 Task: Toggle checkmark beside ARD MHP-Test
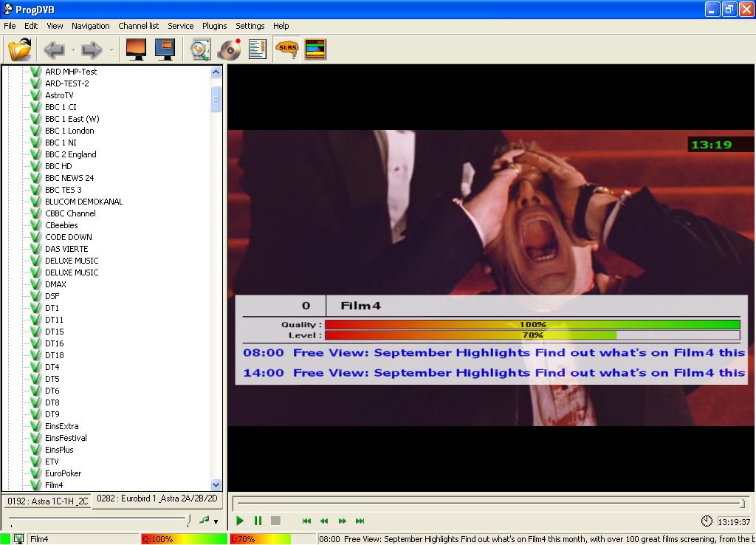(x=35, y=72)
